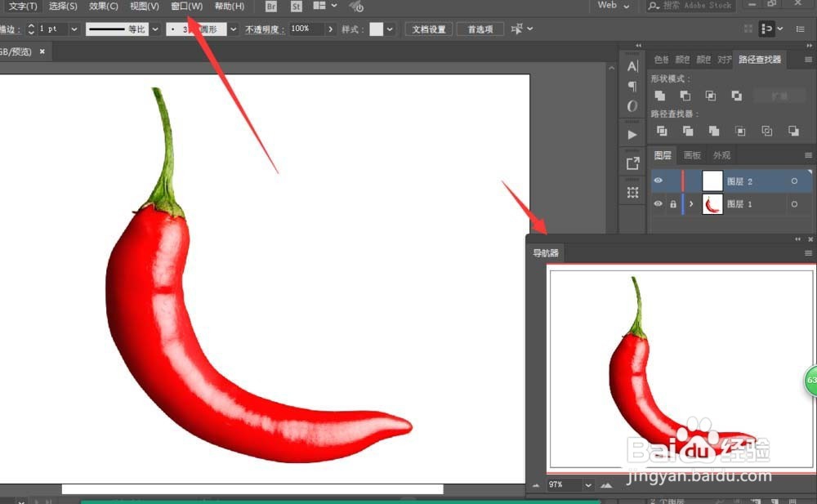Image resolution: width=817 pixels, height=504 pixels.
Task: Zoom in using the large mountains icon
Action: [x=606, y=485]
